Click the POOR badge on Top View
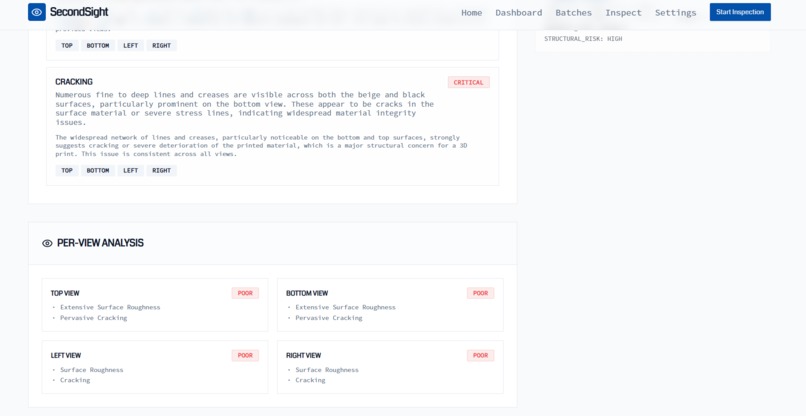Image resolution: width=806 pixels, height=416 pixels. tap(245, 293)
